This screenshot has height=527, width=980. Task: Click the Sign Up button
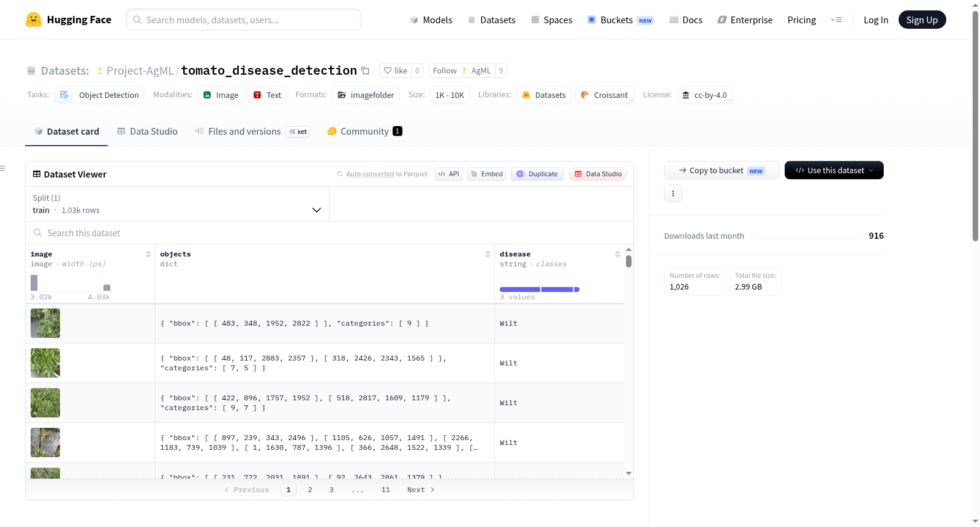(x=922, y=20)
